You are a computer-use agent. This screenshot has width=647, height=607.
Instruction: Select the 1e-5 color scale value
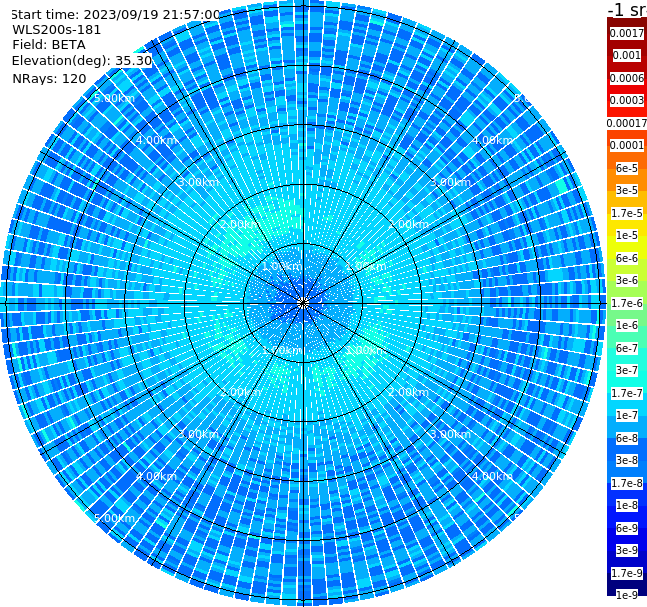(627, 235)
